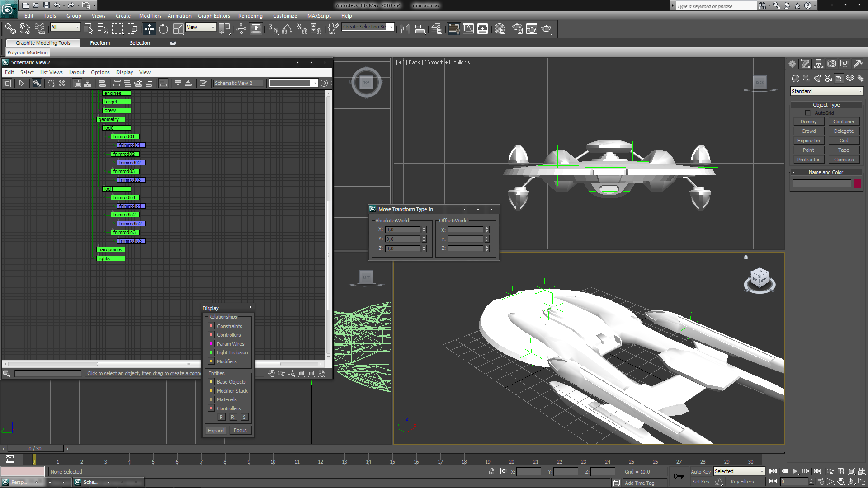
Task: Select the Helpers create category icon
Action: (839, 78)
